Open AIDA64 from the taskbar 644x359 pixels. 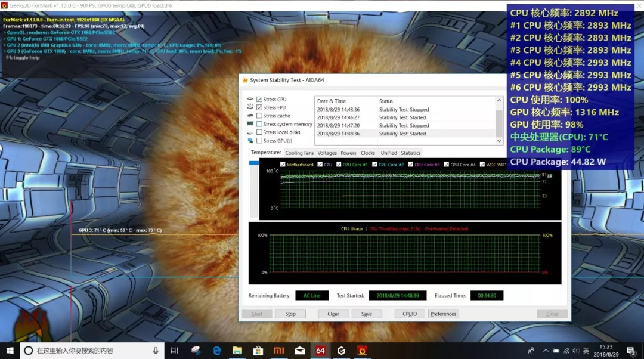tap(320, 351)
